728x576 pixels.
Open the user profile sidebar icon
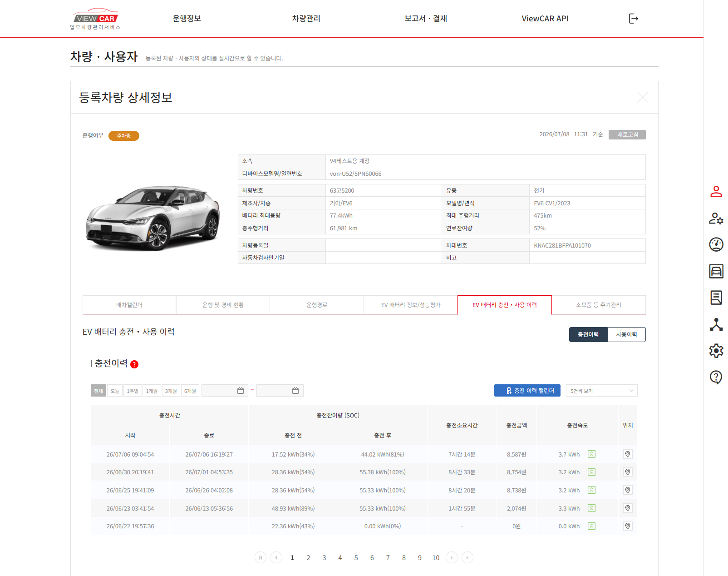click(x=716, y=192)
